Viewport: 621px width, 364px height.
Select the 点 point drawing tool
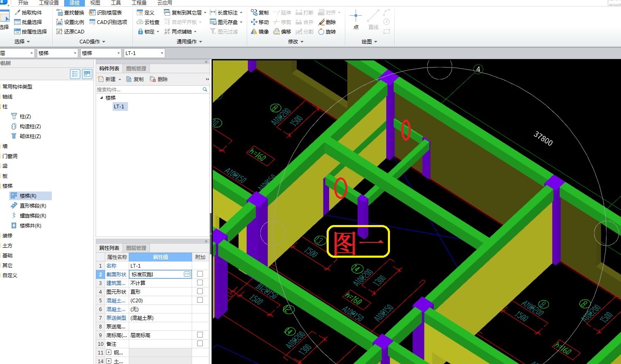click(x=356, y=20)
